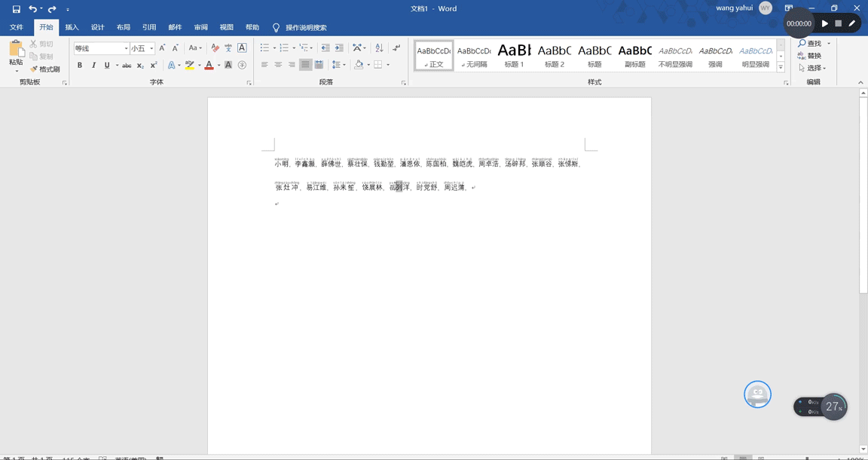
Task: Clear all formatting with the eraser icon
Action: pos(215,48)
